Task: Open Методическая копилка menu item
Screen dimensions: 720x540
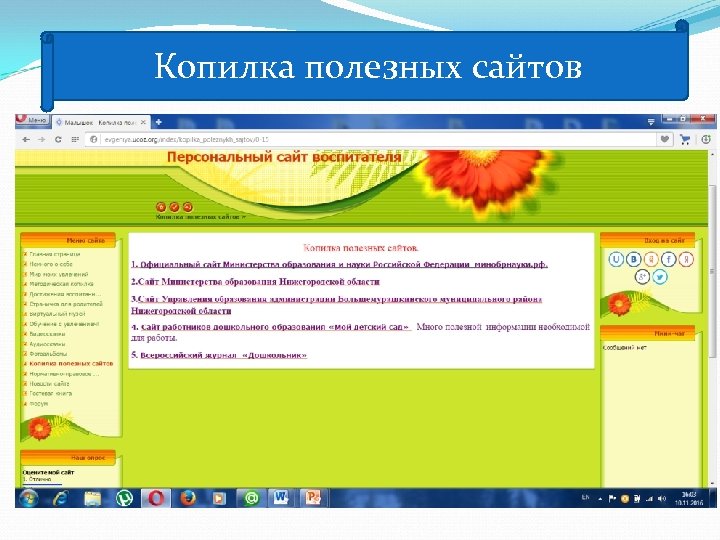Action: [x=61, y=284]
